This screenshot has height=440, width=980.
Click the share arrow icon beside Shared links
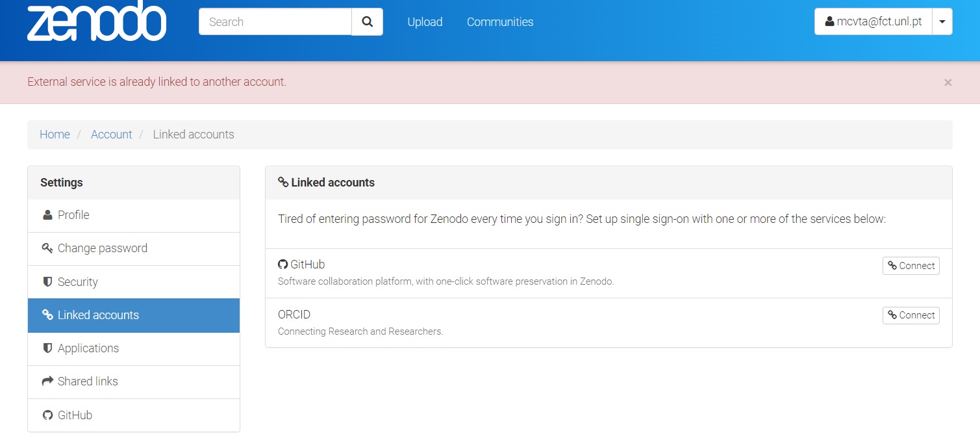(x=47, y=382)
